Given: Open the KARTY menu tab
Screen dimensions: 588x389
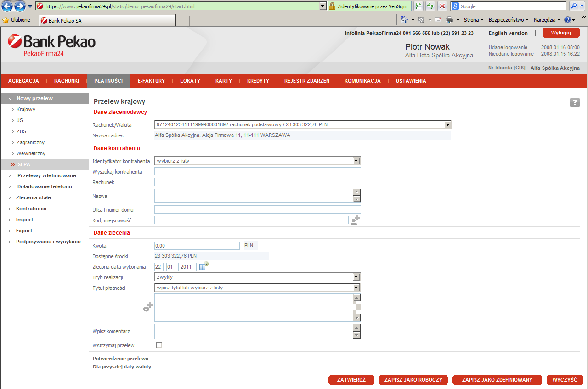Looking at the screenshot, I should point(224,81).
